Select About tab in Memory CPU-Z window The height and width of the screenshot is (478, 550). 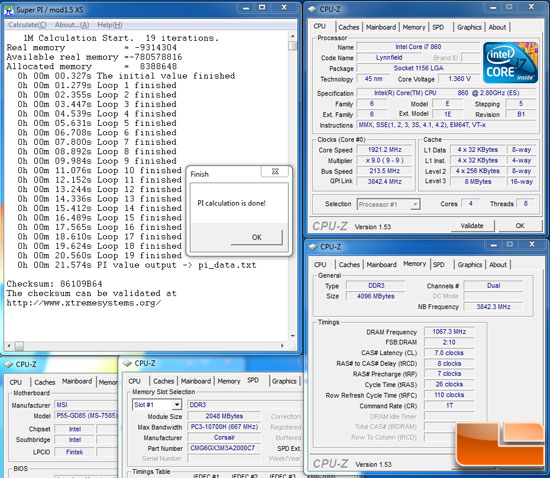click(x=498, y=265)
